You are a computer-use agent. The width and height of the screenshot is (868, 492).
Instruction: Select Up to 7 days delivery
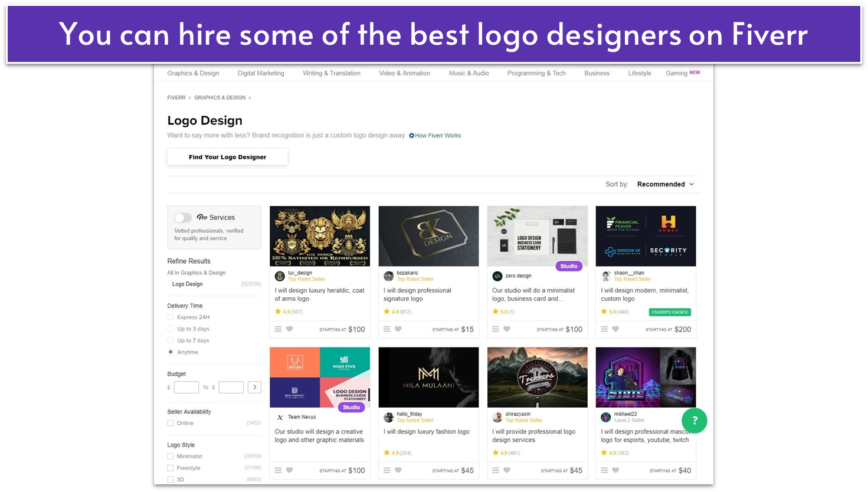point(171,340)
